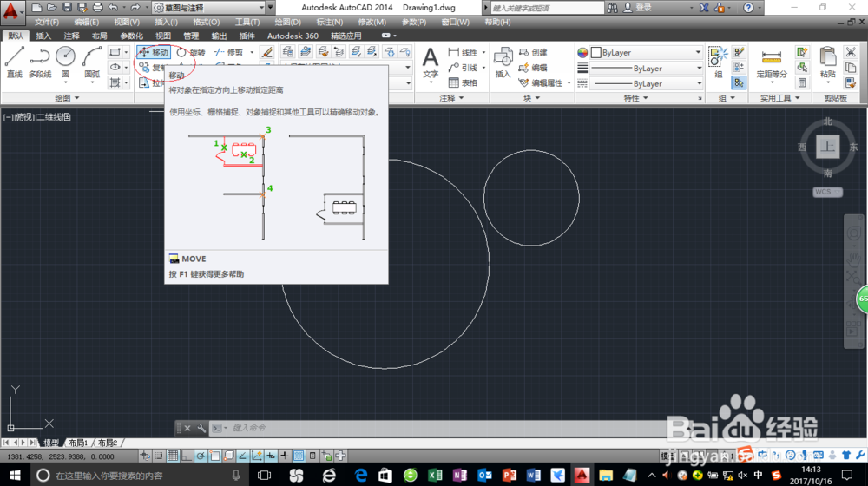Click the Erase tool icon

click(x=266, y=52)
